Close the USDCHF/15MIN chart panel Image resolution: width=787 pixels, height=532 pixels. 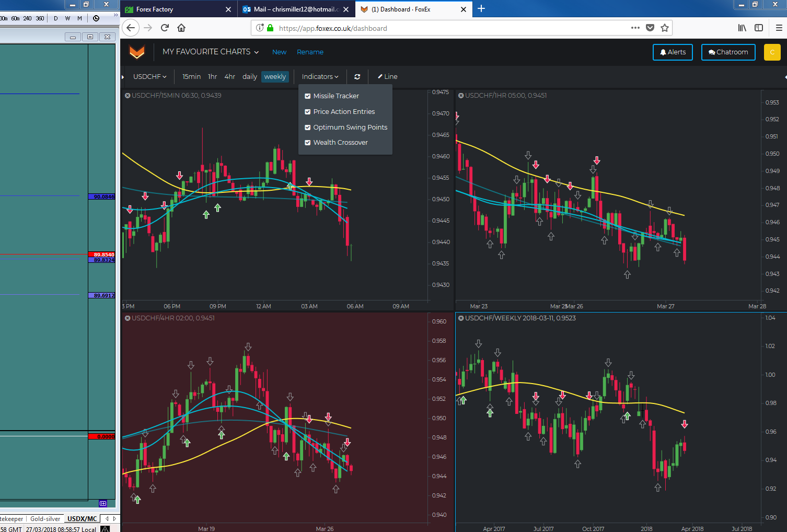click(x=128, y=96)
